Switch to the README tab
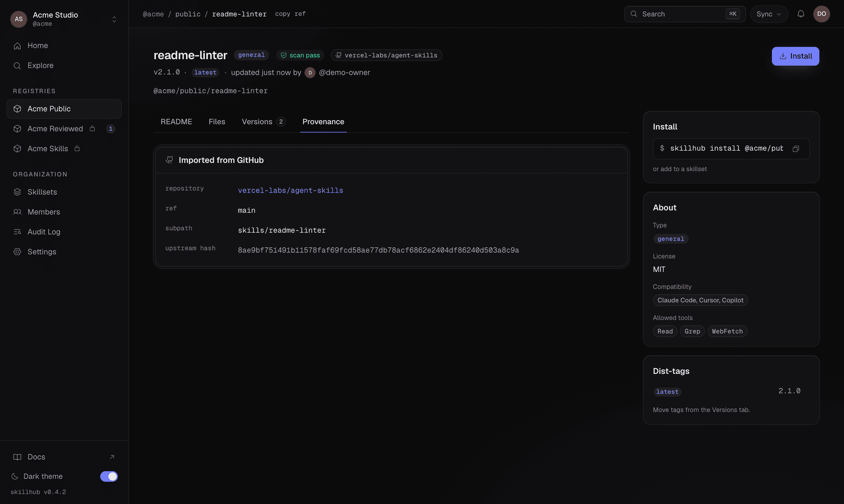Screen dimensions: 844x504 [x=176, y=122]
